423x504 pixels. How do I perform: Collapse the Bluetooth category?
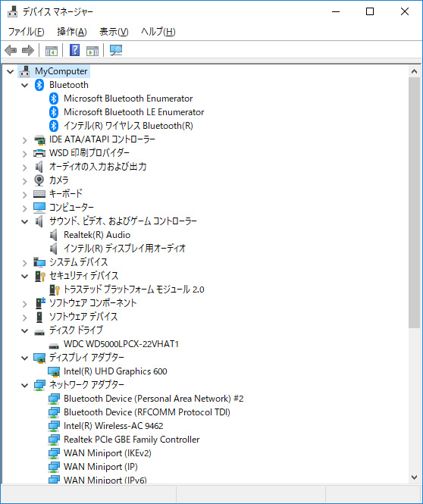[25, 85]
